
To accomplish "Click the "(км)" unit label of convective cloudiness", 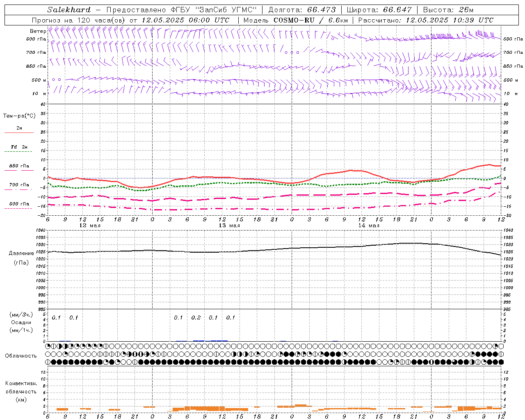I will tap(21, 399).
